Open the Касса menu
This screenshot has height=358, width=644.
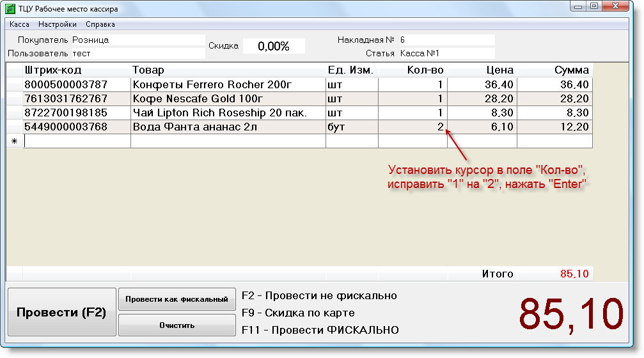[19, 24]
